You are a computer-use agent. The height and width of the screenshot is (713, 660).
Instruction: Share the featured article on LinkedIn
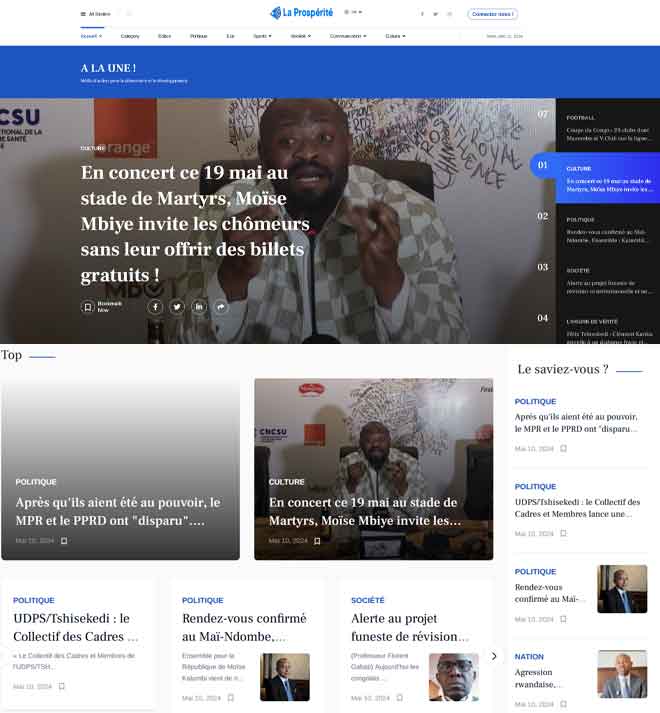pyautogui.click(x=199, y=307)
